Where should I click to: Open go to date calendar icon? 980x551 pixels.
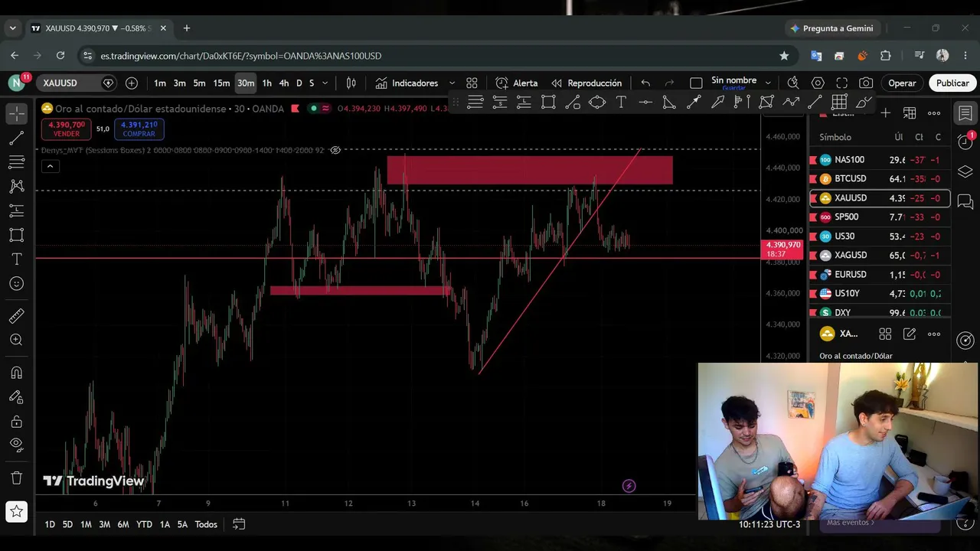coord(239,524)
